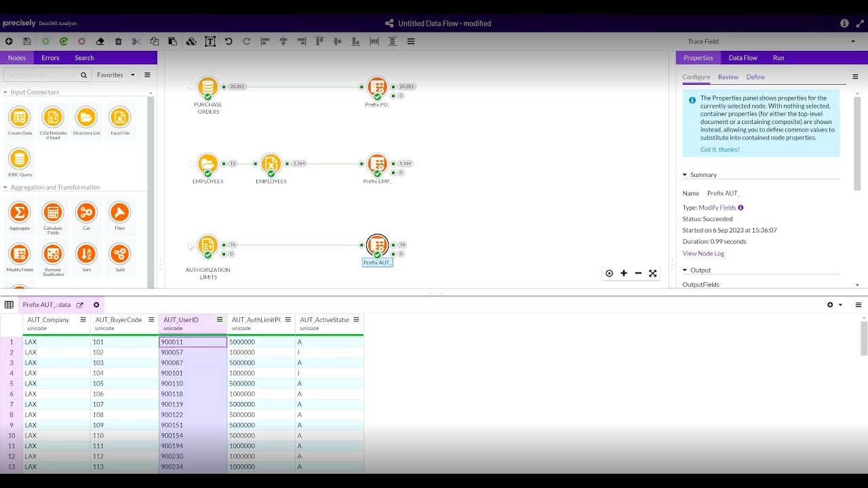Align nodes to vertical middle
This screenshot has height=488, width=868.
tap(338, 41)
